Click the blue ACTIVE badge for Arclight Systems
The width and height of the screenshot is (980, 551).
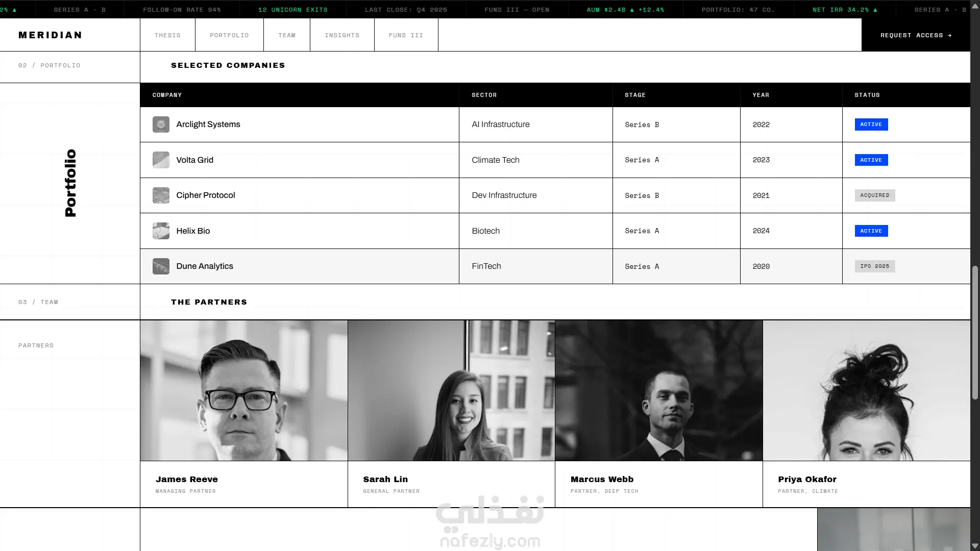tap(871, 124)
